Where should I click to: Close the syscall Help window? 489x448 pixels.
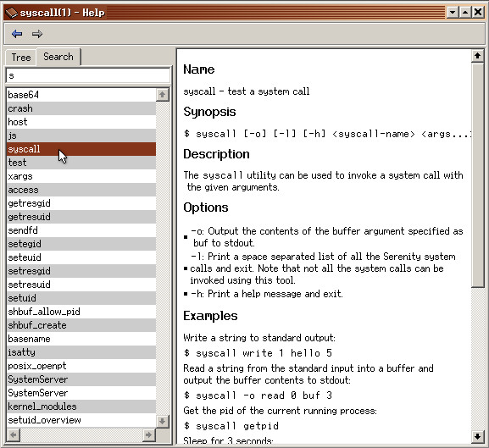pyautogui.click(x=478, y=13)
